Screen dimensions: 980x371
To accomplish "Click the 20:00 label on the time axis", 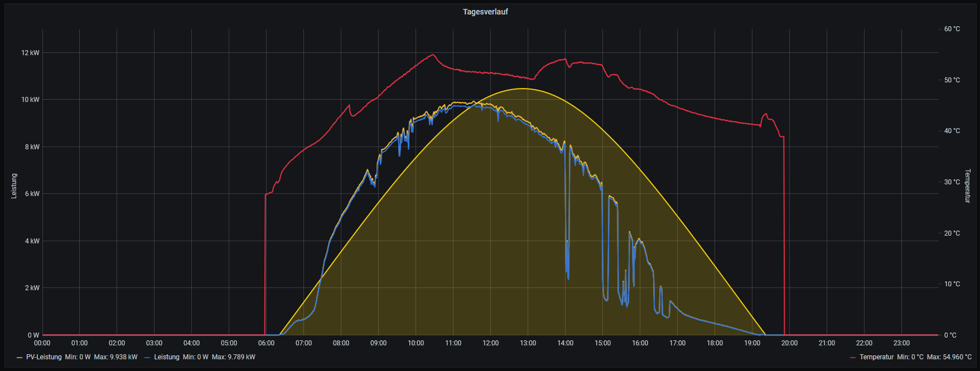I will 789,343.
